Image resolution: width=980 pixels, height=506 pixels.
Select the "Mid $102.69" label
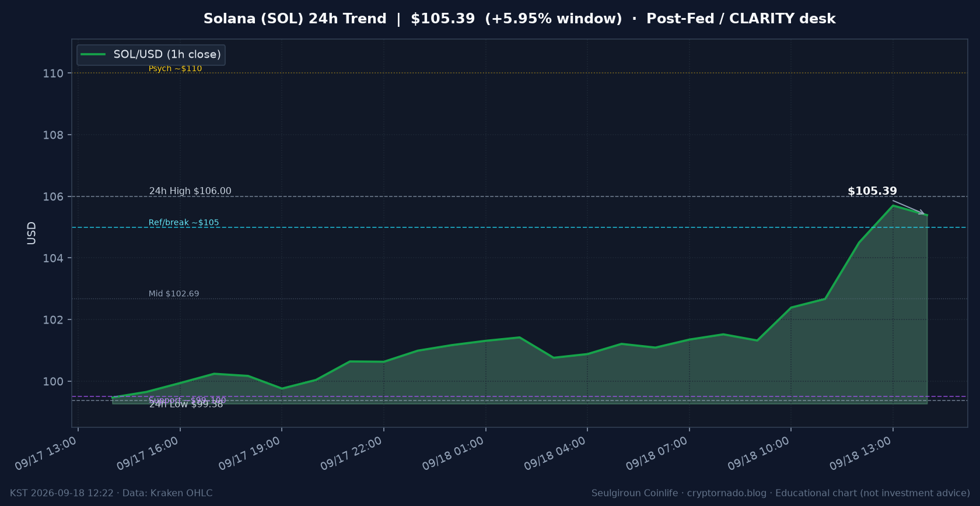pyautogui.click(x=174, y=294)
